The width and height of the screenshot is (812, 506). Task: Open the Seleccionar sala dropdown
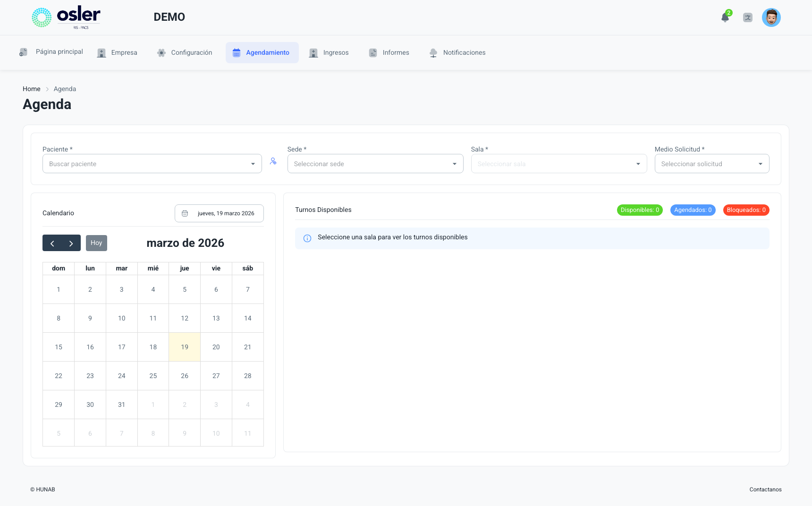click(559, 164)
